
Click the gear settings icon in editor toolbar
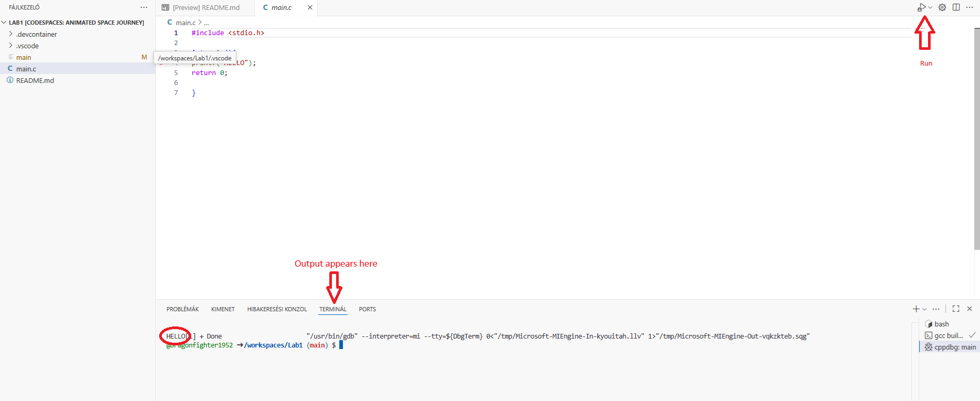coord(942,7)
